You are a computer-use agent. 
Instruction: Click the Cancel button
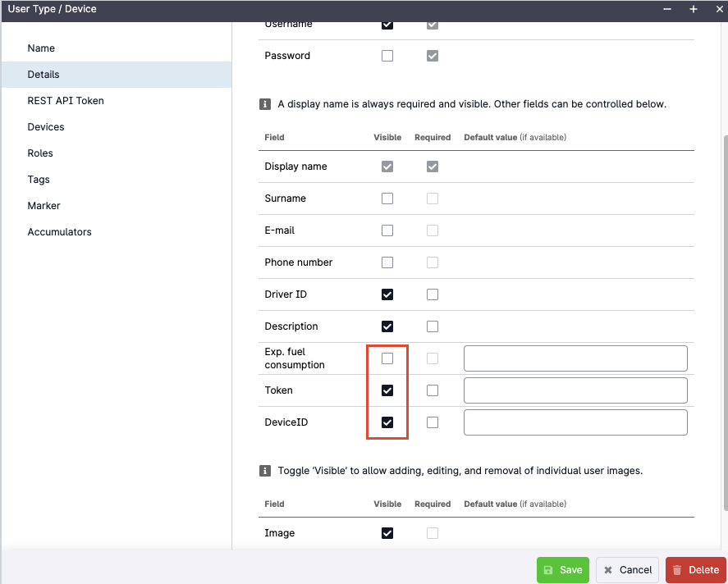pos(627,569)
